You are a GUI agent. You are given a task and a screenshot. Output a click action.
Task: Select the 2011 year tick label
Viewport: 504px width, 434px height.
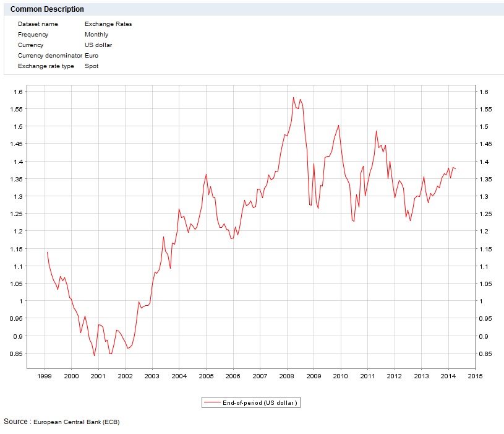point(367,376)
